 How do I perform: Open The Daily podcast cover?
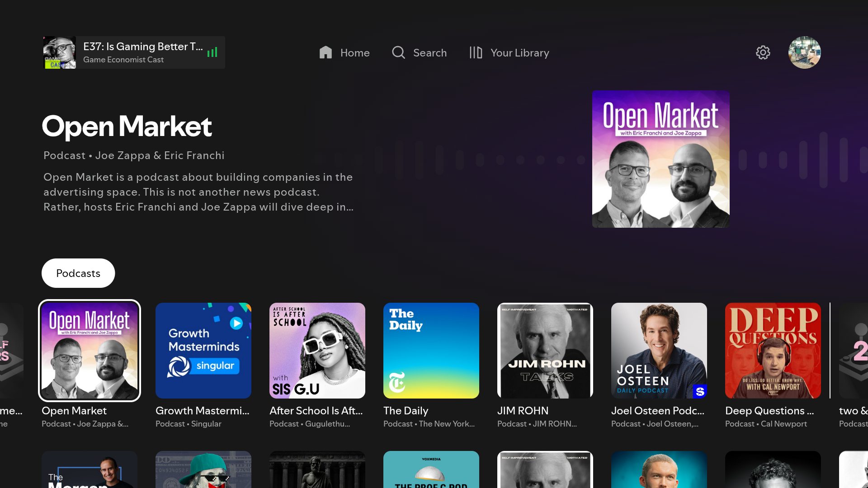click(x=431, y=351)
